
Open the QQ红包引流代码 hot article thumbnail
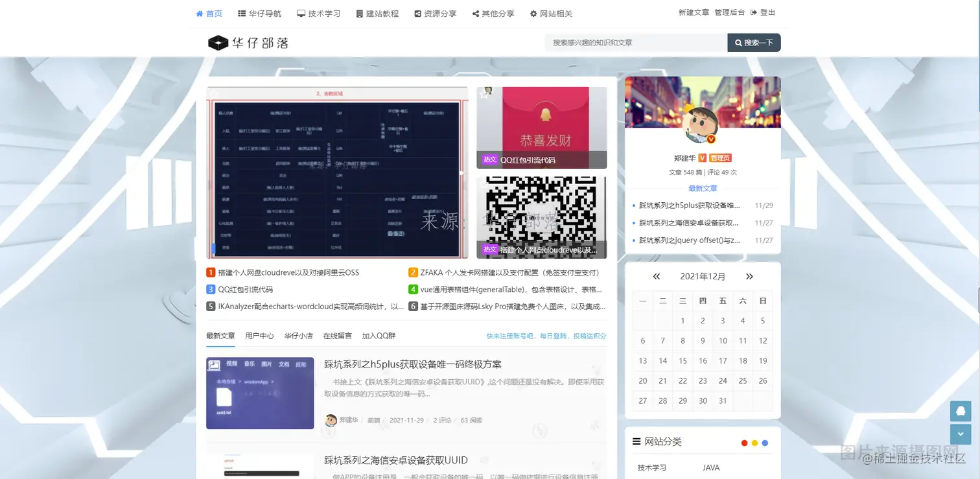(x=542, y=128)
